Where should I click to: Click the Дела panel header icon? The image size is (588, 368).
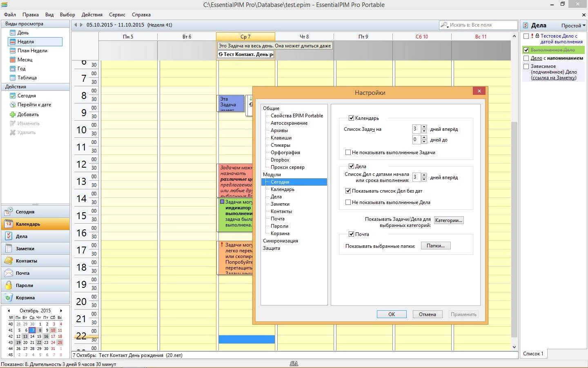pyautogui.click(x=526, y=25)
